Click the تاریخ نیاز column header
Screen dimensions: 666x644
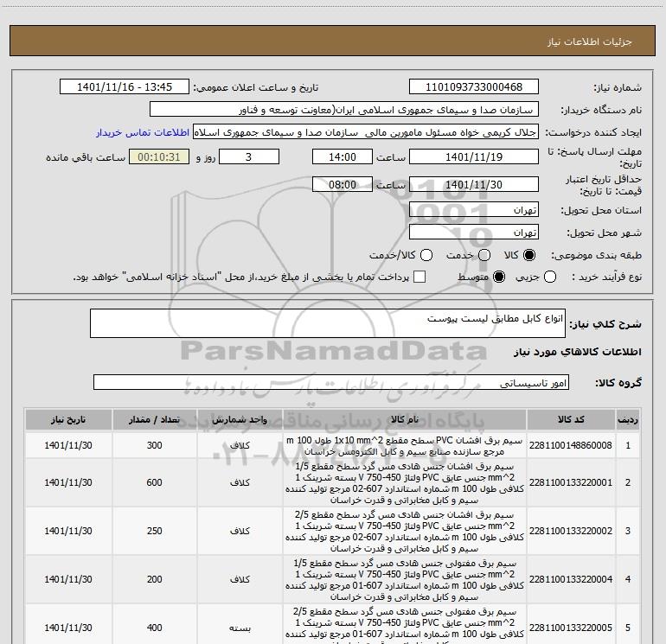(x=68, y=419)
